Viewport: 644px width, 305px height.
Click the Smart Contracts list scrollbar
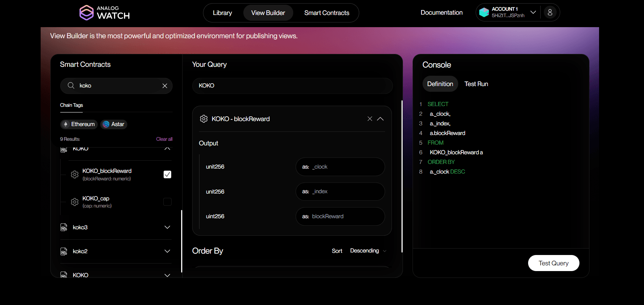[182, 241]
